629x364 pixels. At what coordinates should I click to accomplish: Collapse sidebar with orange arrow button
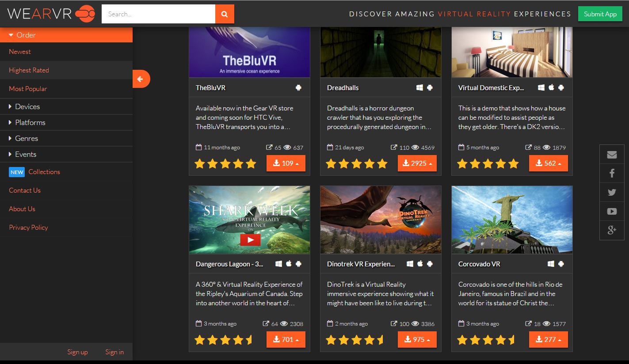click(x=141, y=79)
